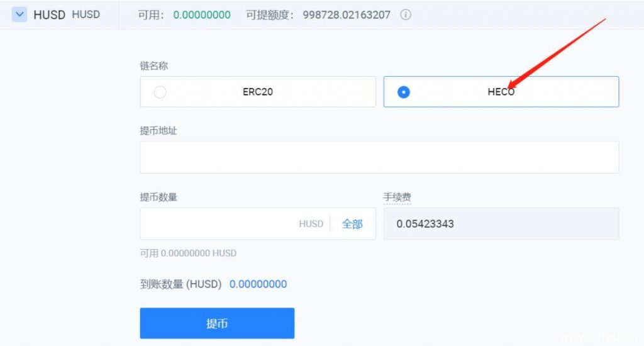Click the HUSD unit label inside amount field
Image resolution: width=644 pixels, height=346 pixels.
311,224
